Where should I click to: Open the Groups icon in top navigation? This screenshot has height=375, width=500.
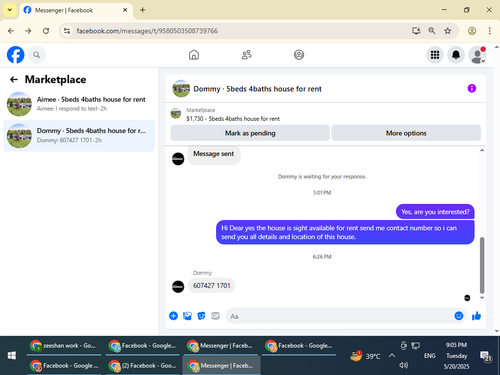point(299,55)
